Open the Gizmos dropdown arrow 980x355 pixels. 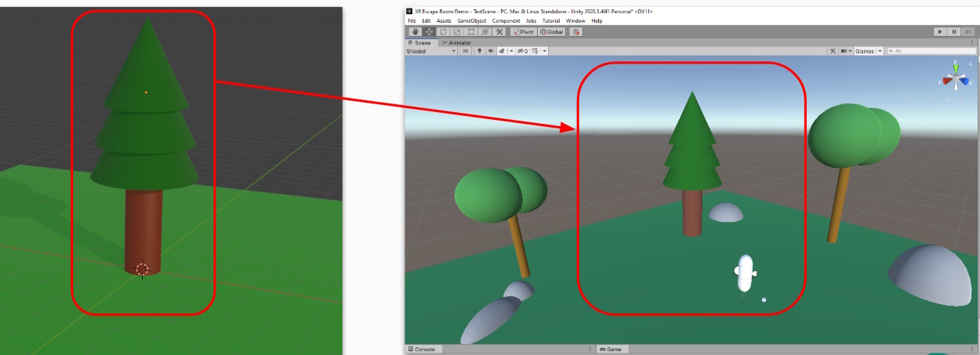coord(880,51)
